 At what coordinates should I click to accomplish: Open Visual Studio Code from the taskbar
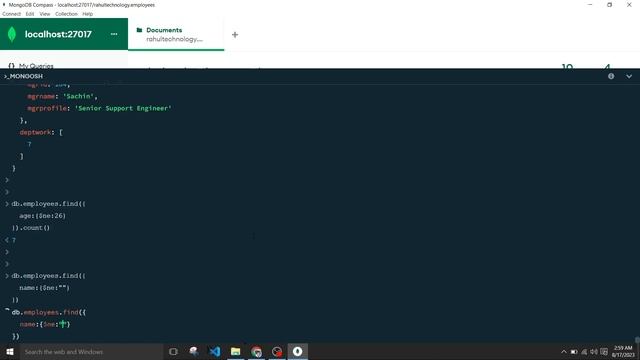[x=215, y=351]
